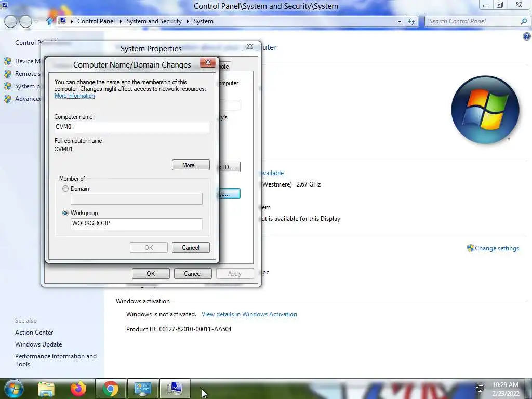Close the Computer Name/Domain Changes dialog
The width and height of the screenshot is (532, 399).
coord(208,62)
